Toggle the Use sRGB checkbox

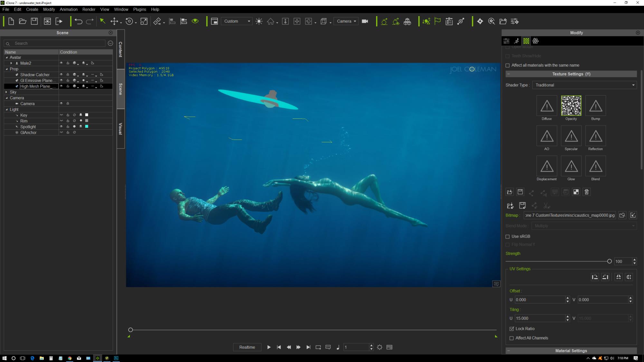click(x=507, y=237)
